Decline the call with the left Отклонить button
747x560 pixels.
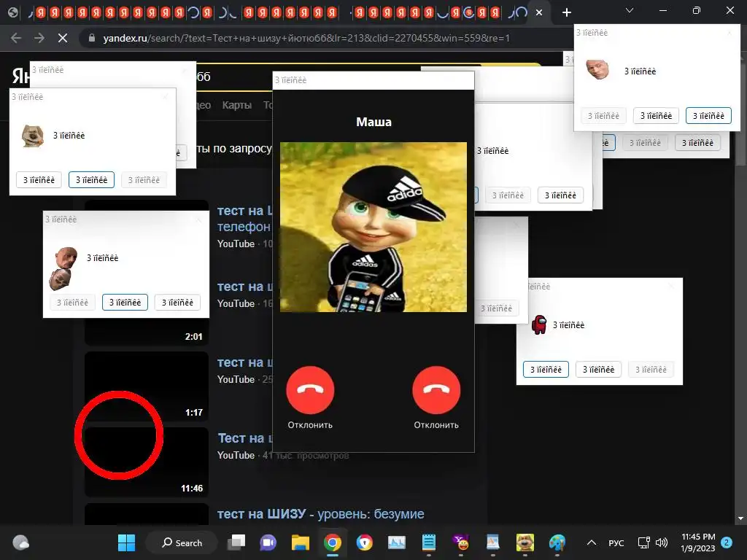310,390
